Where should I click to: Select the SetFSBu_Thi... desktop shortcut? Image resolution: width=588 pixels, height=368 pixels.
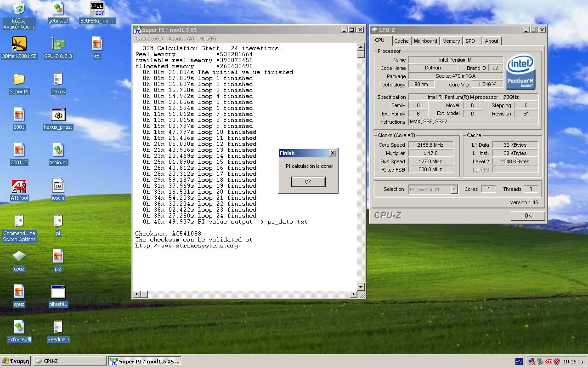pos(97,12)
